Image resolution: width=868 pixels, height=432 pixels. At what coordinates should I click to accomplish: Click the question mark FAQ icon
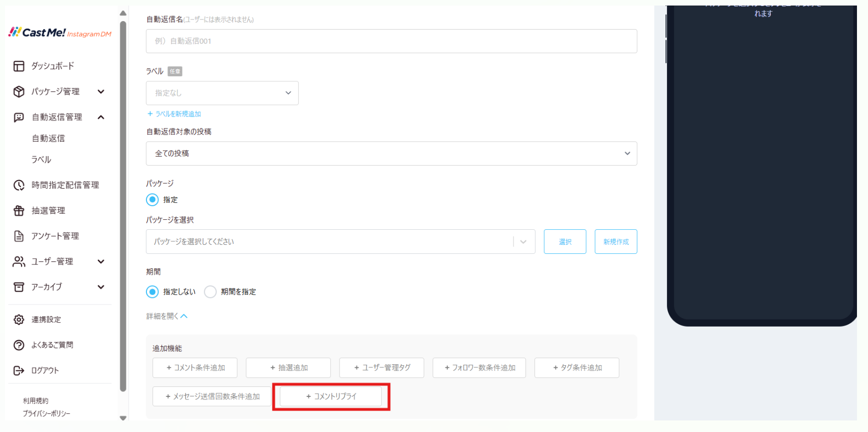19,345
